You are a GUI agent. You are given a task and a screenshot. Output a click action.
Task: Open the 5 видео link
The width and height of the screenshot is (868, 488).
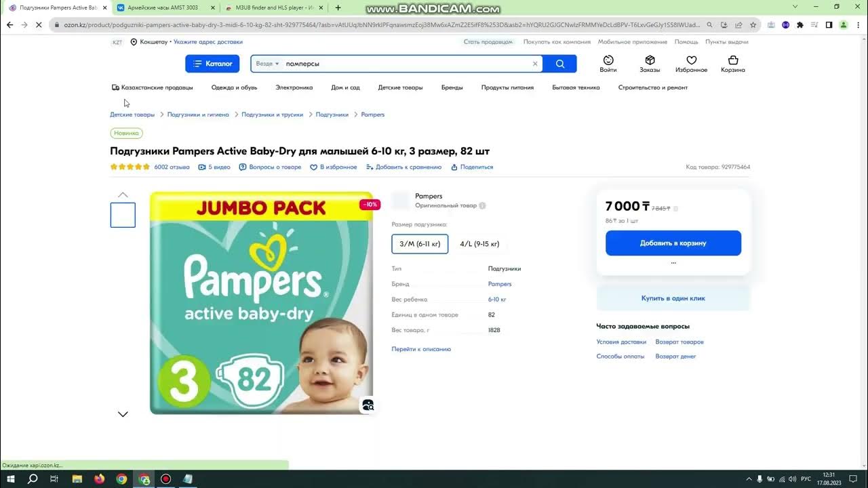(214, 167)
